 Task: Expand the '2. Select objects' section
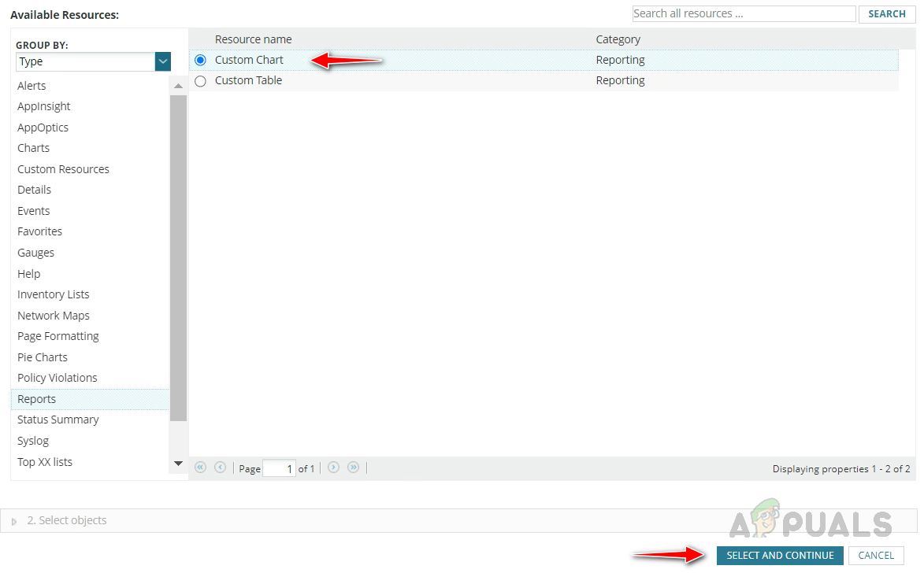point(14,522)
